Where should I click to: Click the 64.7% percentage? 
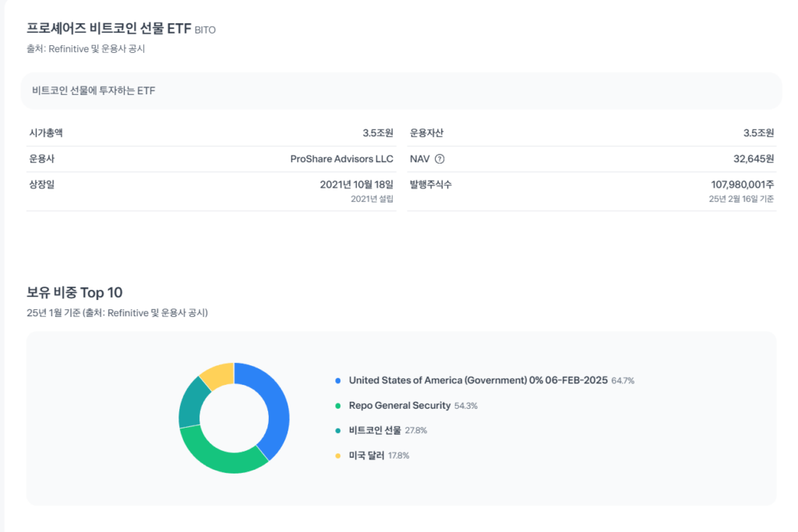[623, 381]
